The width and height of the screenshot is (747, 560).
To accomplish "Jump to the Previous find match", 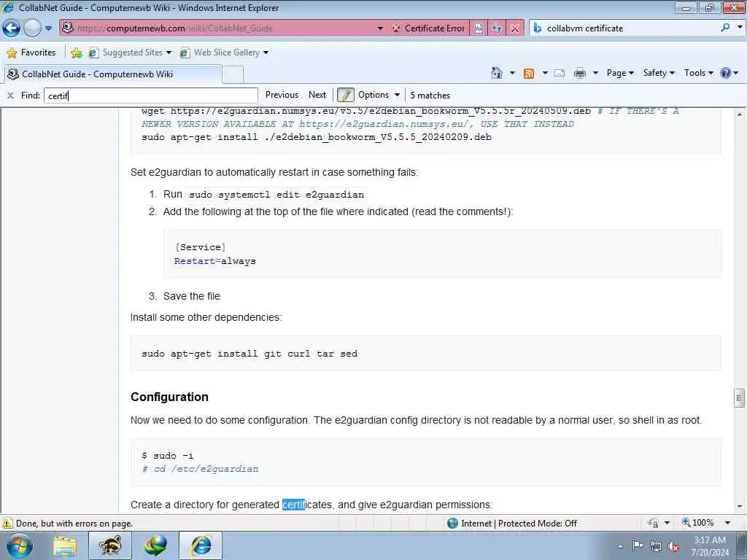I will pos(282,95).
